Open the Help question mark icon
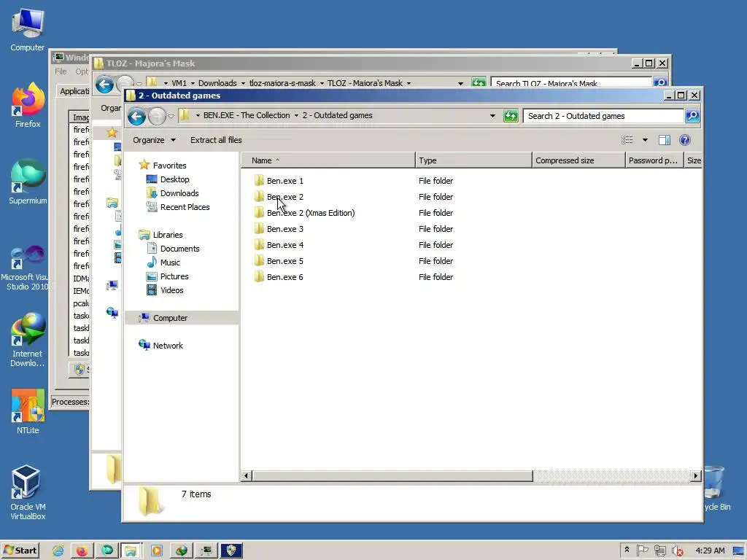Viewport: 747px width, 560px height. pyautogui.click(x=684, y=140)
